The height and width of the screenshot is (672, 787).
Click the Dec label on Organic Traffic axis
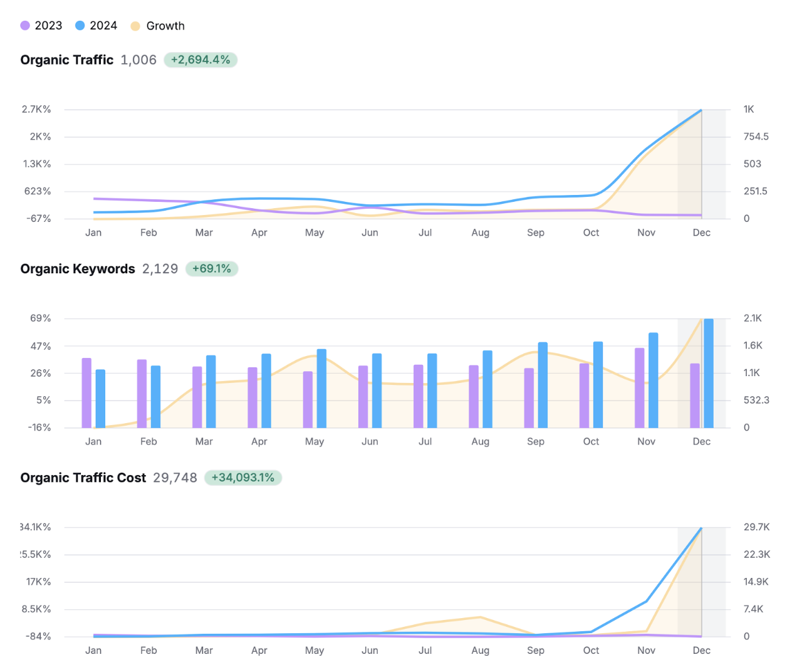[701, 233]
